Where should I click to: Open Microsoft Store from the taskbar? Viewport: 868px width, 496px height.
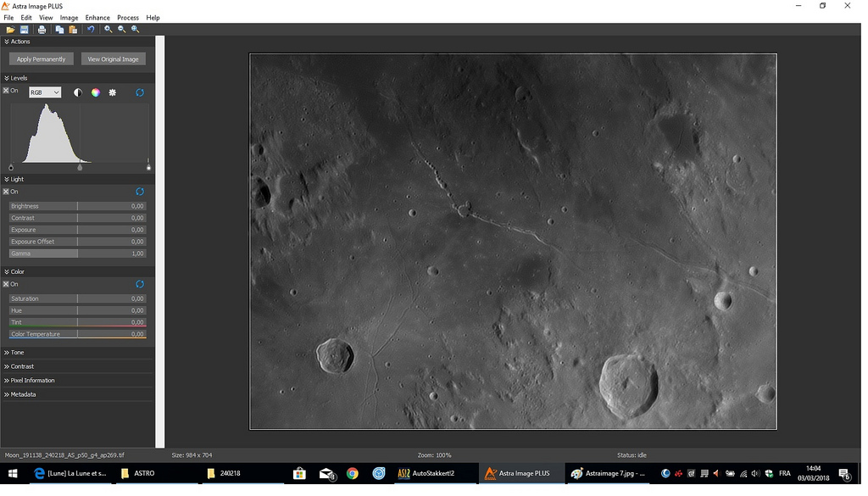299,473
